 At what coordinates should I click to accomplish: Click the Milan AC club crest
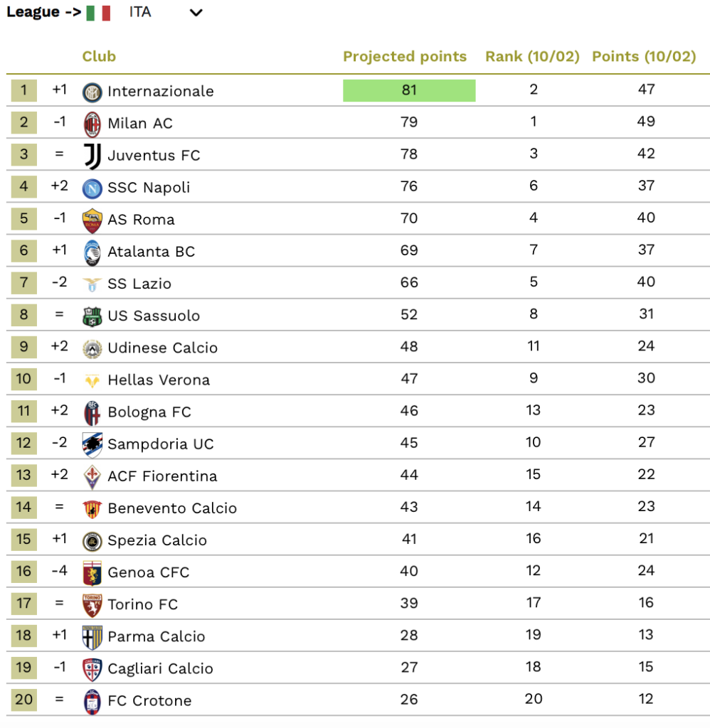coord(92,124)
